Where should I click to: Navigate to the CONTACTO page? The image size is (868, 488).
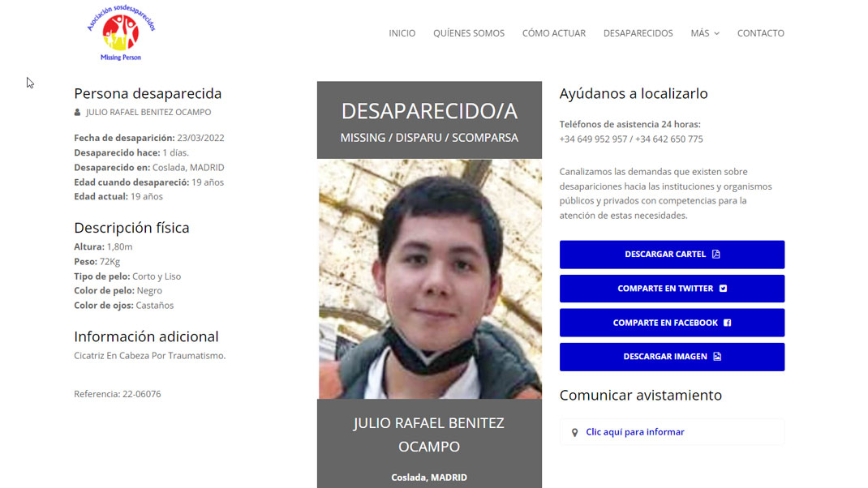click(761, 33)
